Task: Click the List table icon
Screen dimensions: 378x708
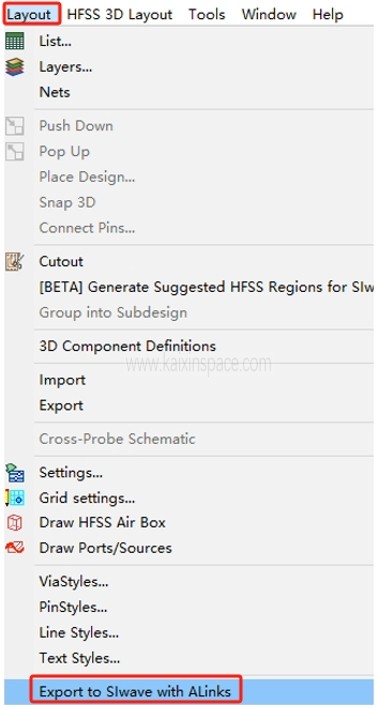Action: [14, 42]
